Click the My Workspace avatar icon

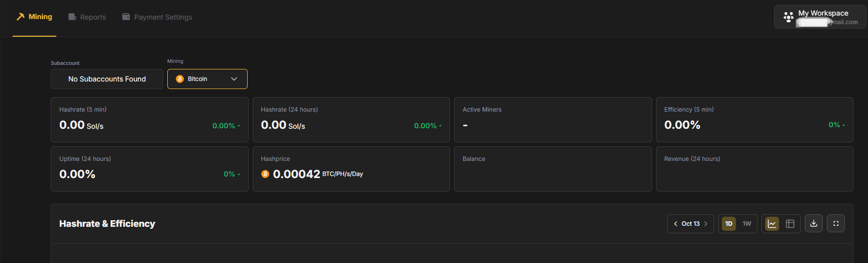[788, 17]
